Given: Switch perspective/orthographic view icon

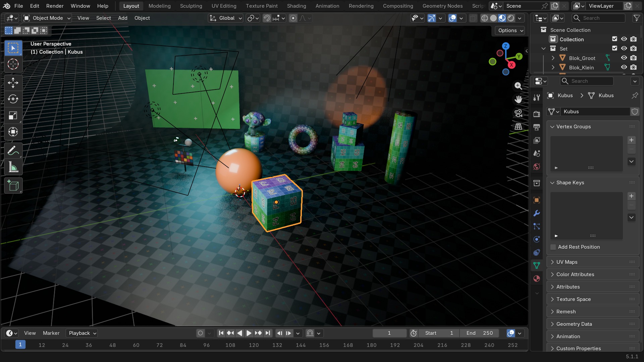Looking at the screenshot, I should click(518, 126).
